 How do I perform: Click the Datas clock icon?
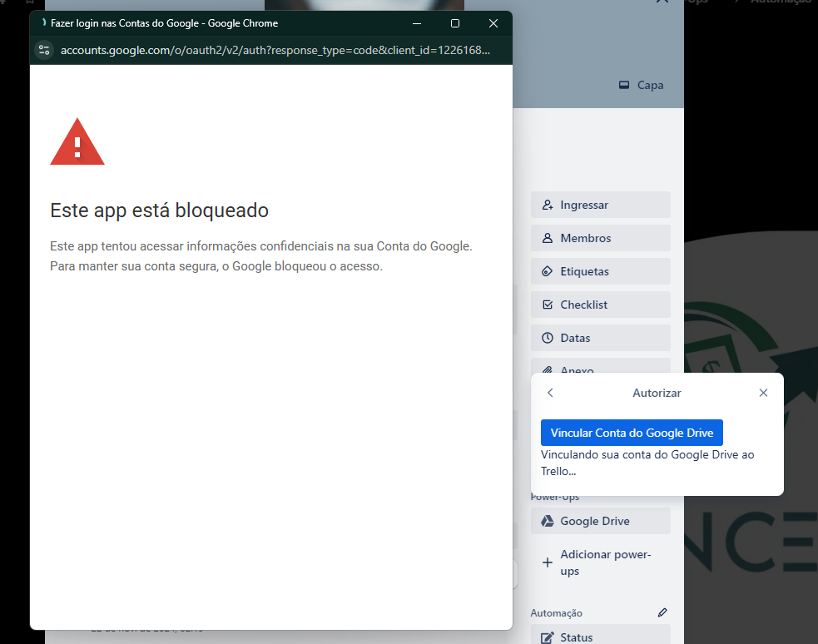(x=548, y=338)
